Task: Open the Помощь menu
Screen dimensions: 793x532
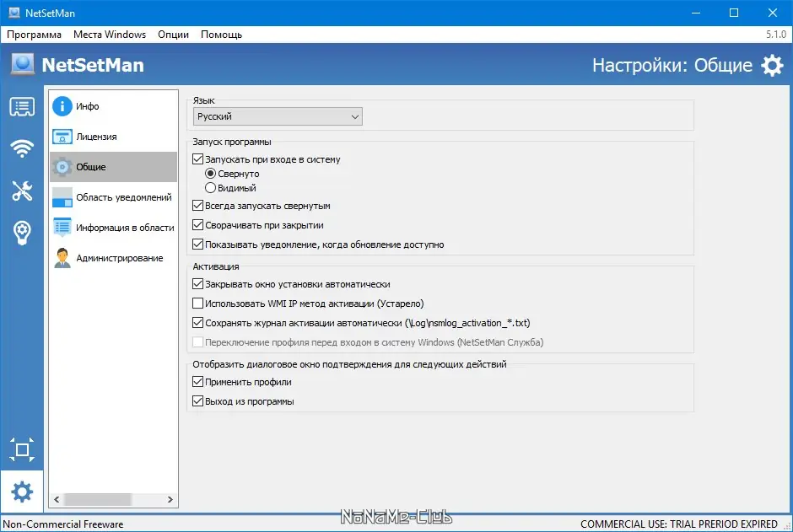Action: coord(222,35)
